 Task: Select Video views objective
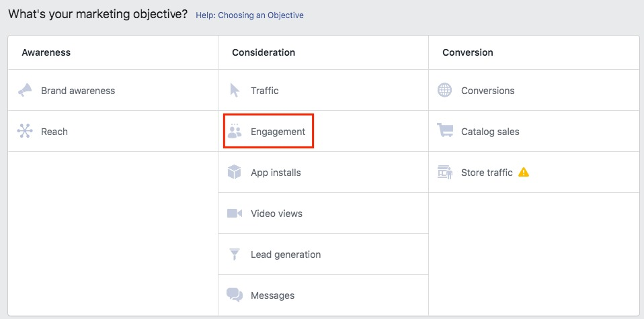[276, 214]
